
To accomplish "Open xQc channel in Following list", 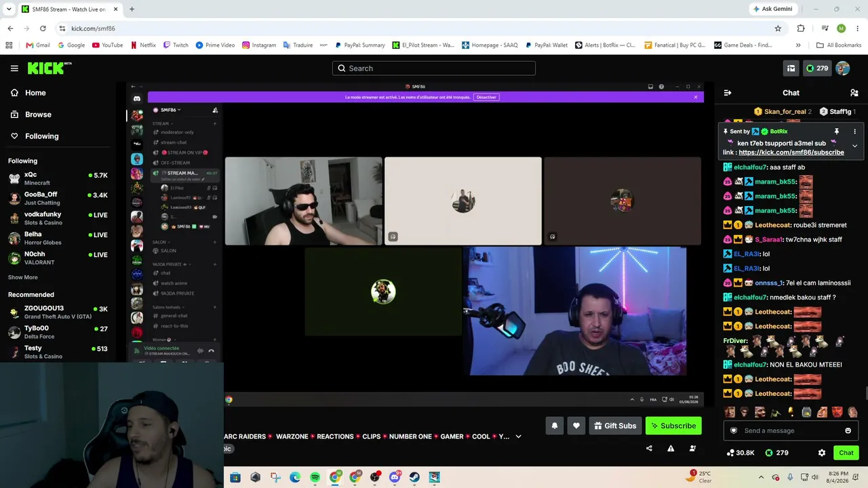I will pyautogui.click(x=58, y=179).
